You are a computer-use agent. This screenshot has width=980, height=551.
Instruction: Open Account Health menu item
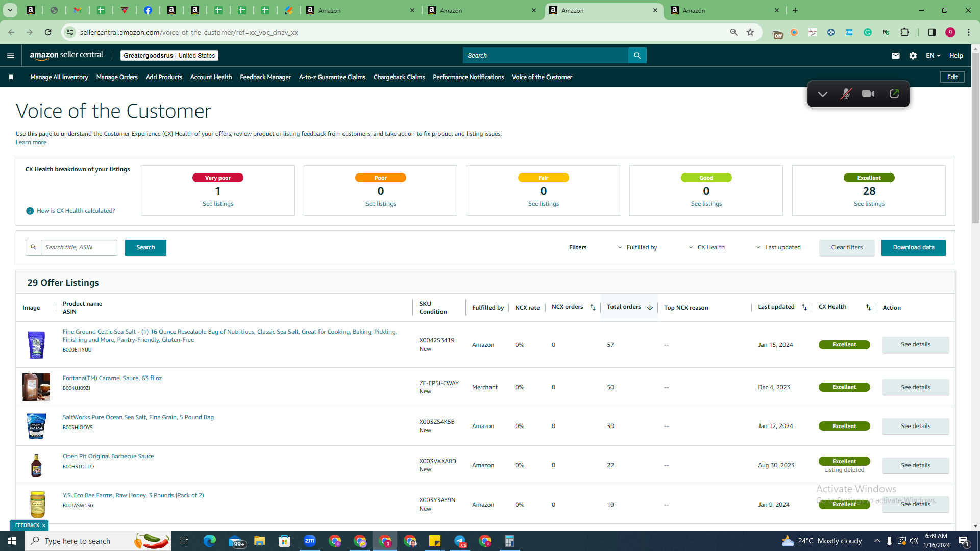coord(211,77)
